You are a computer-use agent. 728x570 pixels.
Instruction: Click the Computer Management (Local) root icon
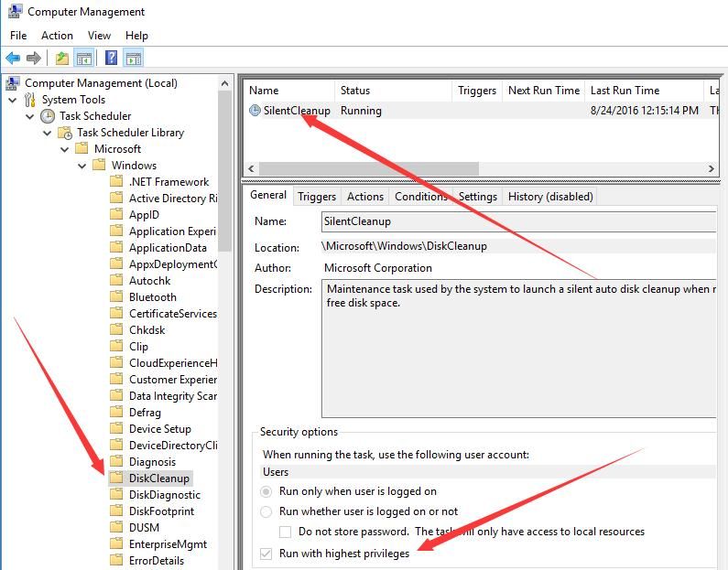(13, 83)
